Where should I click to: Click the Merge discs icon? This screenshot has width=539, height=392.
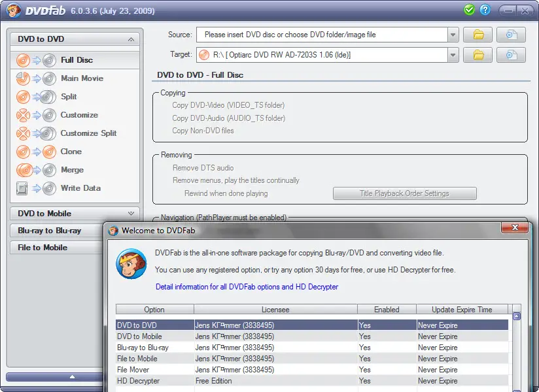pos(36,170)
